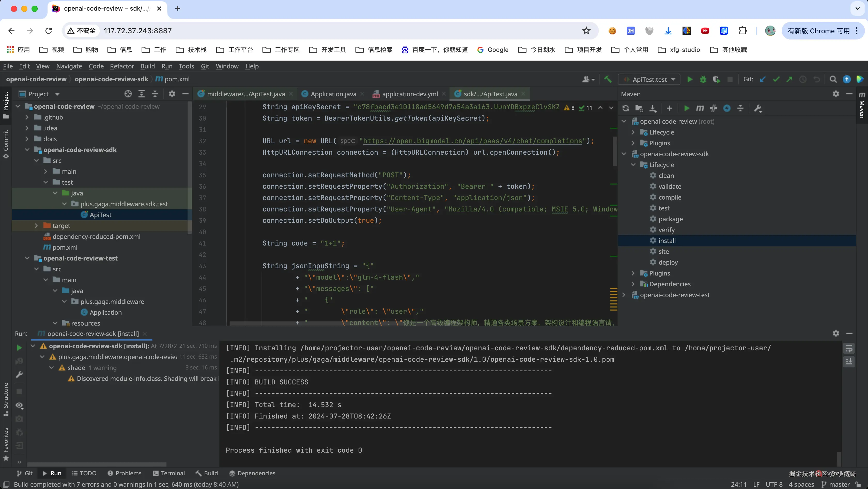The width and height of the screenshot is (868, 489).
Task: Open the Terminal tool window button
Action: (169, 473)
